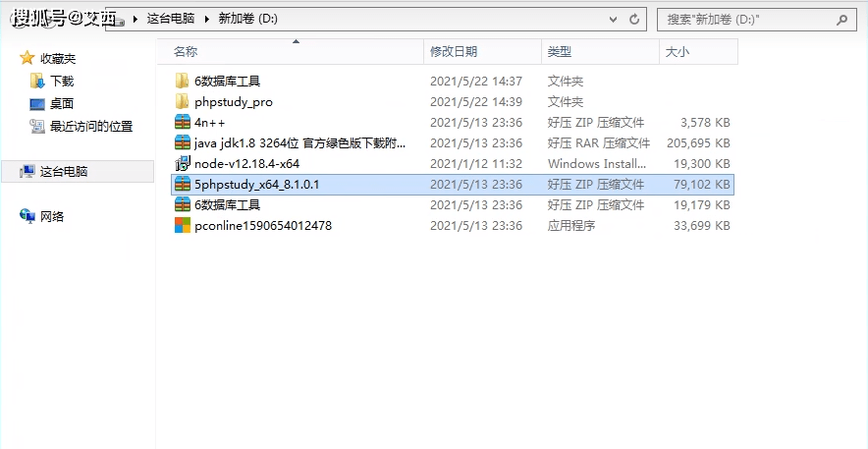Click the 5phpstudy_x64_8.1.0.1 archive icon
Viewport: 868px width, 449px height.
(x=182, y=185)
